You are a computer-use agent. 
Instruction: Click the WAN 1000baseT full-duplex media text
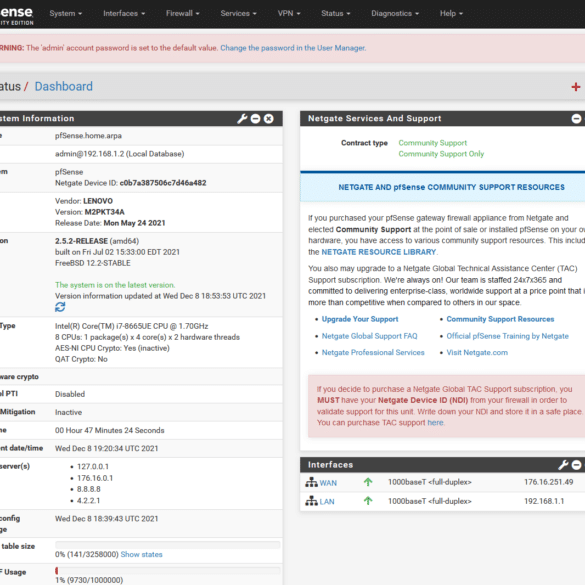pos(429,482)
